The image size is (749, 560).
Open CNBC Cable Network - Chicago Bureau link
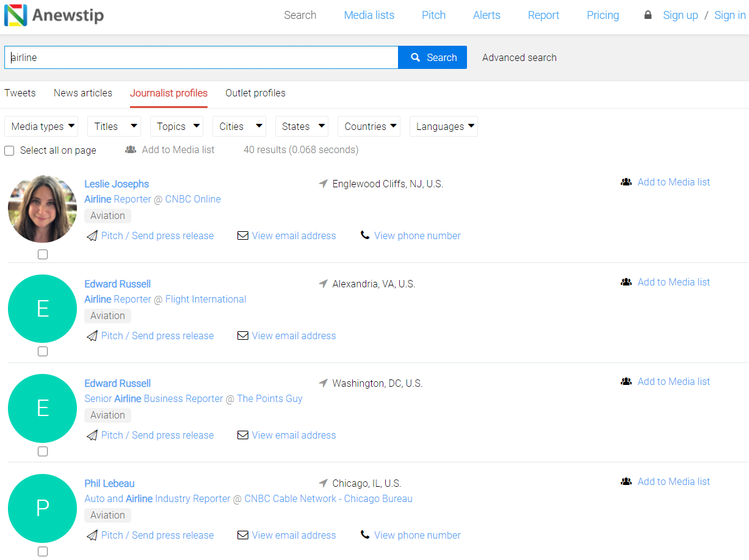(x=328, y=498)
